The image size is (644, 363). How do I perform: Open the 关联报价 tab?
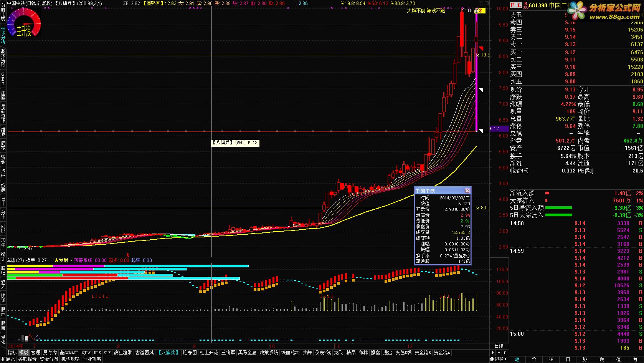[x=27, y=359]
